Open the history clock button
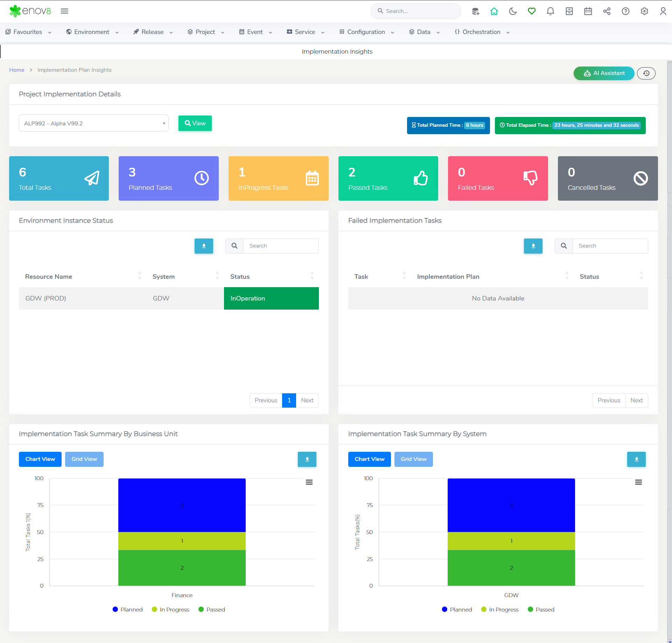672x643 pixels. pos(646,73)
